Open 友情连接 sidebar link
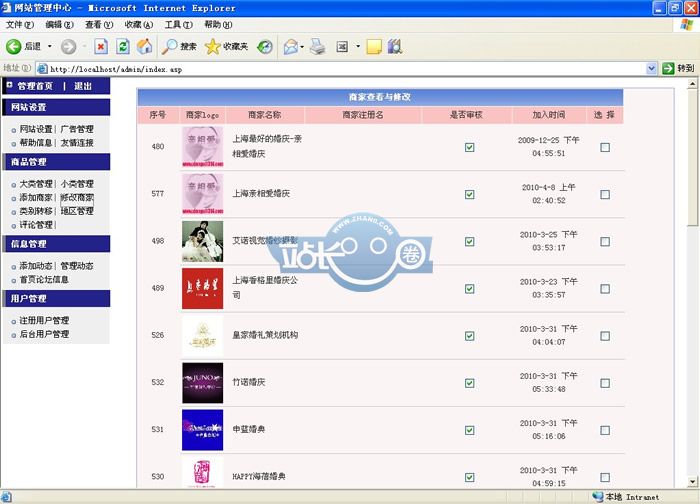The height and width of the screenshot is (504, 700). click(x=77, y=143)
